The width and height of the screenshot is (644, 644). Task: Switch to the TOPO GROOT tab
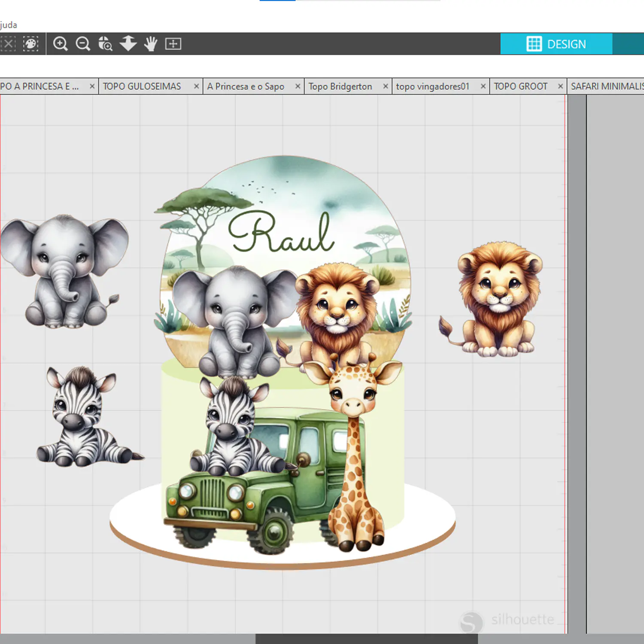coord(520,86)
